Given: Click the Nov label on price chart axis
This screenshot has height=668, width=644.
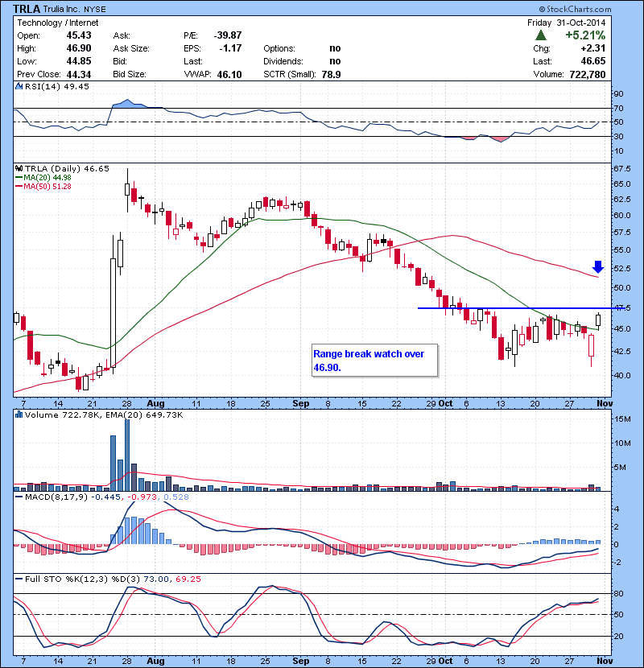Looking at the screenshot, I should [x=605, y=403].
